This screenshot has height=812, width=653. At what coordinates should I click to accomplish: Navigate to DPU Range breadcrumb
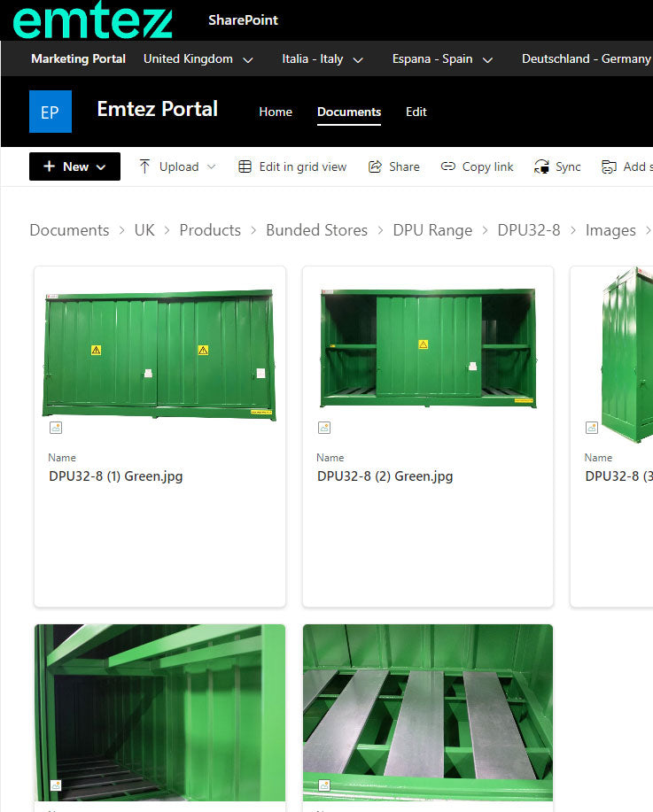(432, 230)
